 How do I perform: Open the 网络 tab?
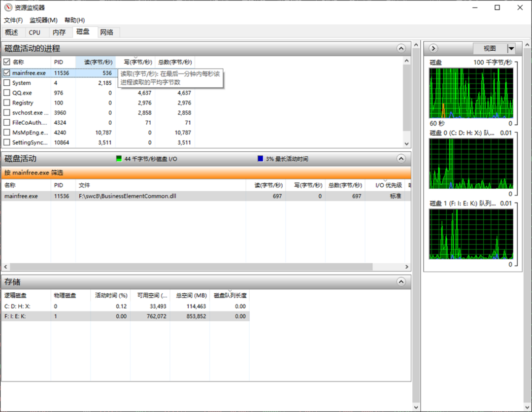tap(106, 33)
